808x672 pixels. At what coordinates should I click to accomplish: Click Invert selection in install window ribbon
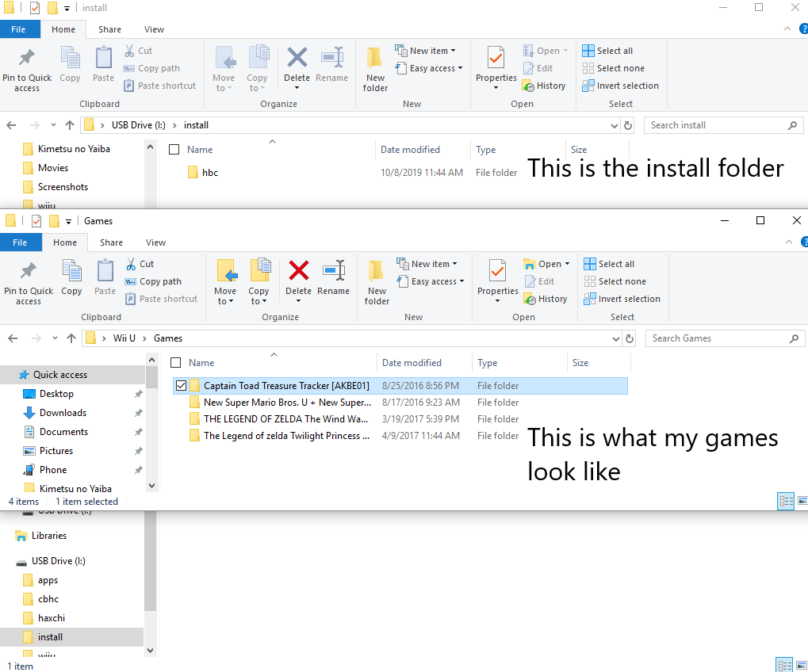coord(620,86)
